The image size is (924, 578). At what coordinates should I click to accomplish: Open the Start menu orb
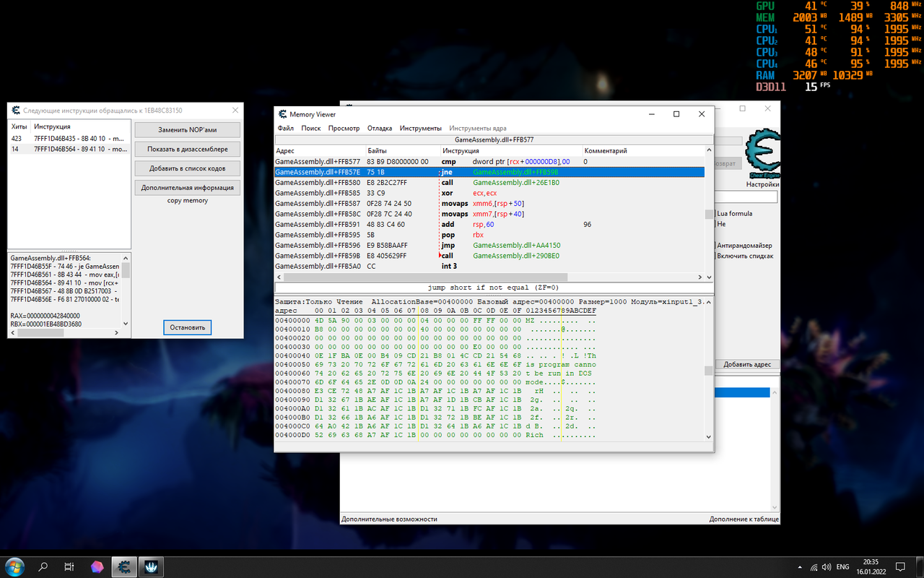coord(14,566)
